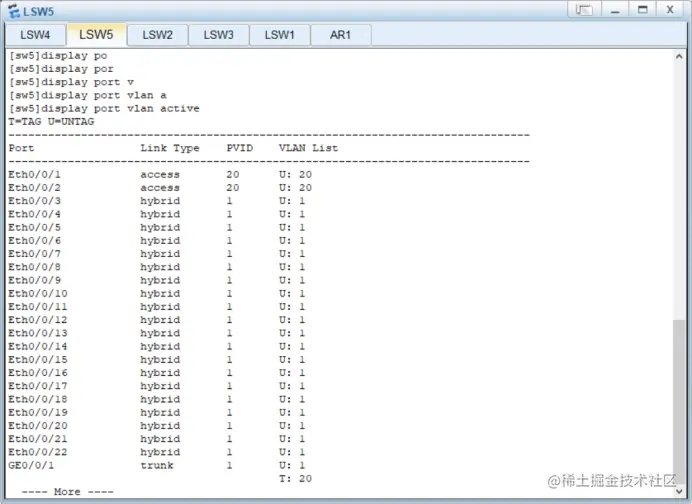The image size is (692, 504).
Task: Select the LSW5 tab
Action: 96,34
